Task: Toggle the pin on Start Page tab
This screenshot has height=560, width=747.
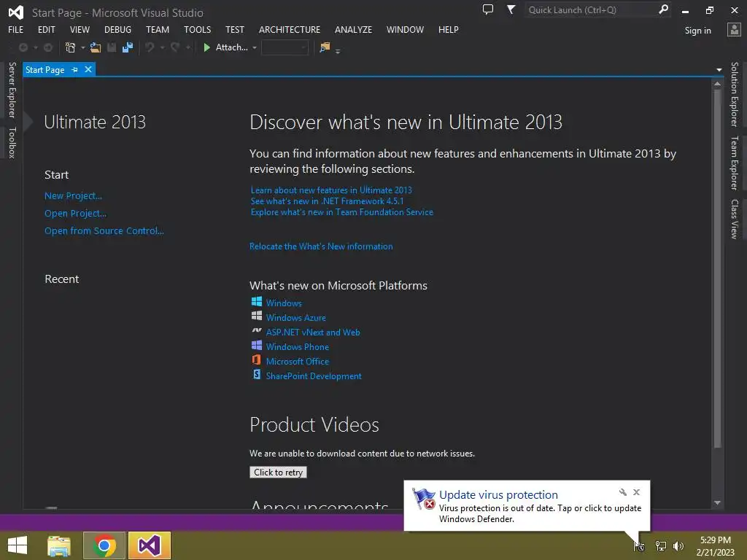Action: click(74, 69)
